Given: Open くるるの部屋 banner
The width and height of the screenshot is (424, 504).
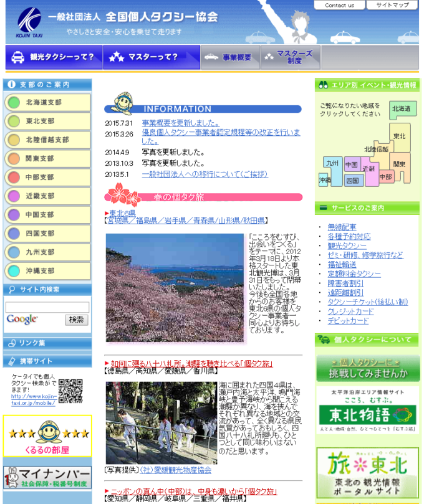Looking at the screenshot, I should click(x=47, y=436).
